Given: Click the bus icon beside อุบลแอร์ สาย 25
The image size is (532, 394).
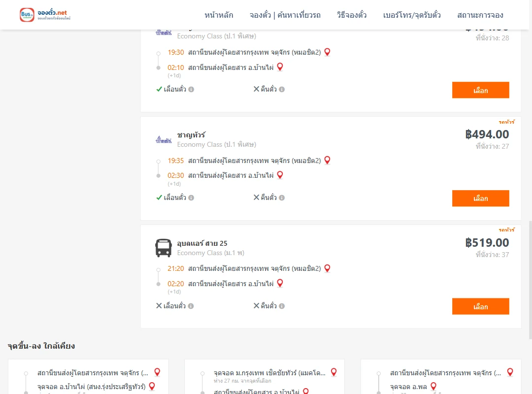Looking at the screenshot, I should click(x=163, y=248).
